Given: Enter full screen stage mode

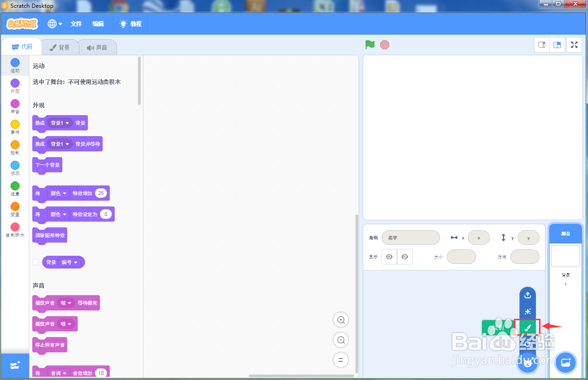Looking at the screenshot, I should tap(574, 45).
